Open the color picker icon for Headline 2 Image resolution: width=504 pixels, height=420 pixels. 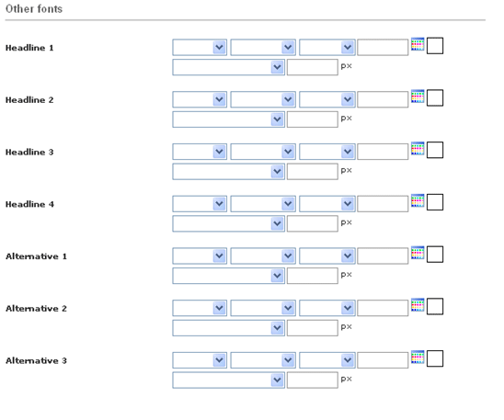click(418, 96)
